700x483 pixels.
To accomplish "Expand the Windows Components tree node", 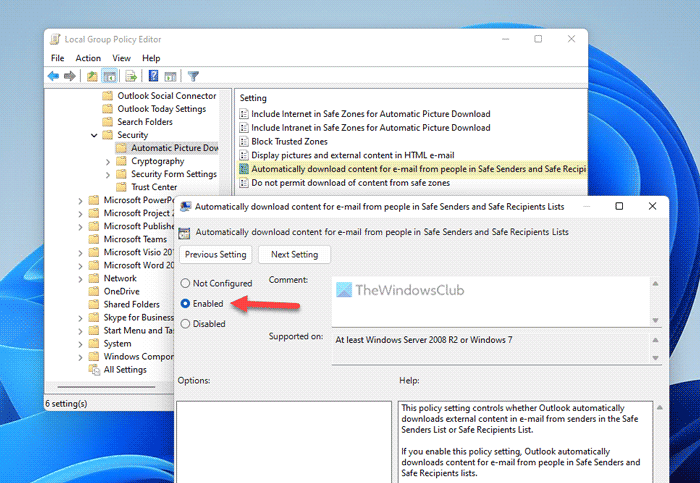I will 80,357.
